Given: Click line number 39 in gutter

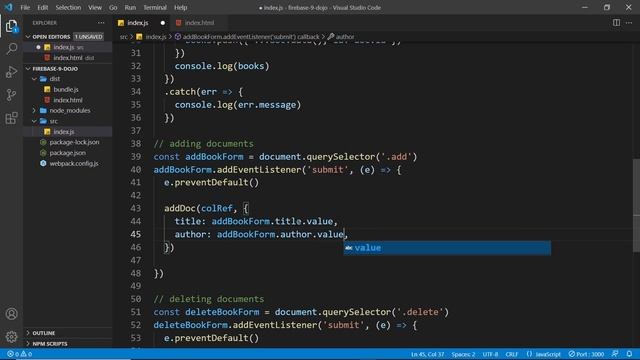Looking at the screenshot, I should point(136,157).
